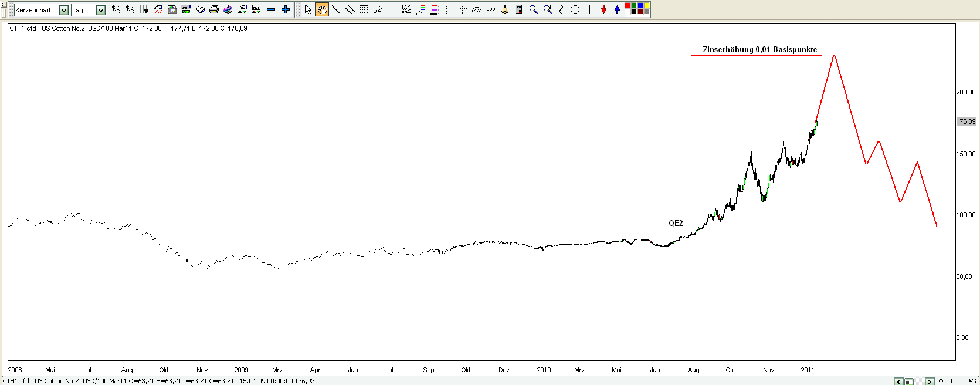Click the alarm bell icon
Viewport: 980px width, 385px height.
pyautogui.click(x=505, y=10)
